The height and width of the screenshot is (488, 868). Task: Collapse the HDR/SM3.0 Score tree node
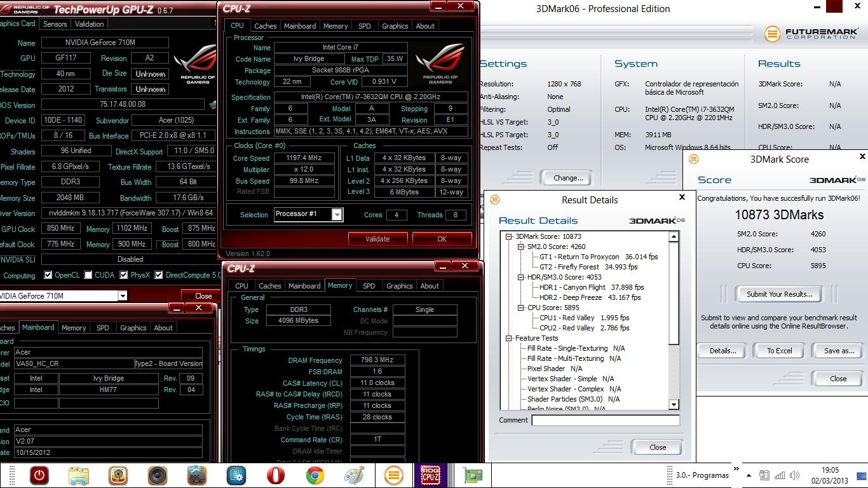tap(520, 277)
